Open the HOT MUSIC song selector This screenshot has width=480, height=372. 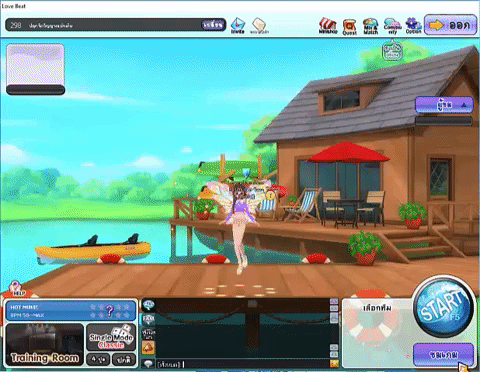[71, 311]
